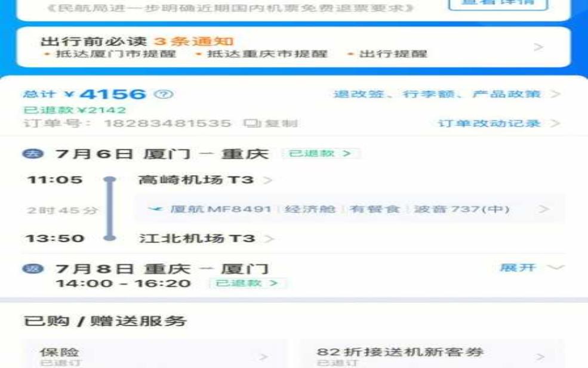Tap the arrow next to 高崎机场 T3
588x368 pixels.
(x=268, y=180)
